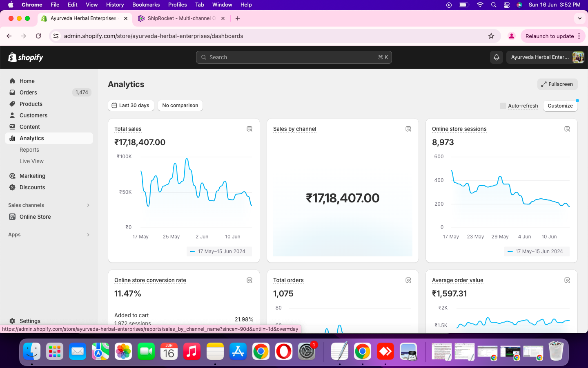The height and width of the screenshot is (368, 588).
Task: Open the Last 30 days date picker
Action: point(131,105)
